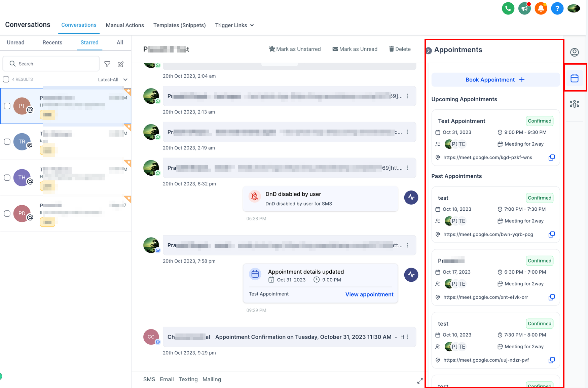This screenshot has width=588, height=388.
Task: Click activity icon beside Appointment details updated
Action: pos(411,275)
